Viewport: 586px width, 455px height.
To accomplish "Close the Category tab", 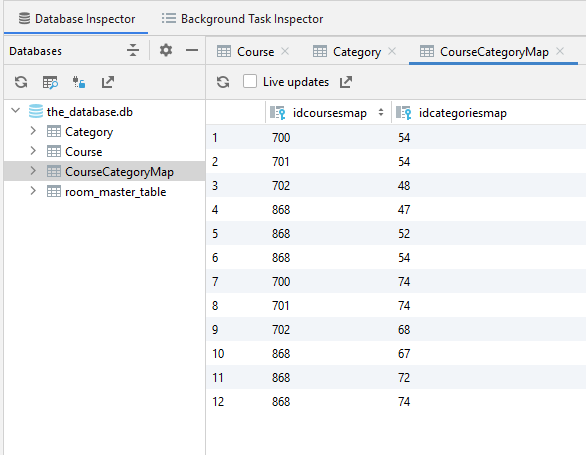I will pos(392,51).
